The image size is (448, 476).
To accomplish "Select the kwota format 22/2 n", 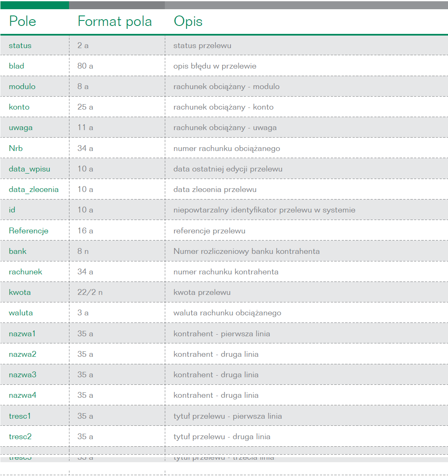I will click(x=90, y=292).
